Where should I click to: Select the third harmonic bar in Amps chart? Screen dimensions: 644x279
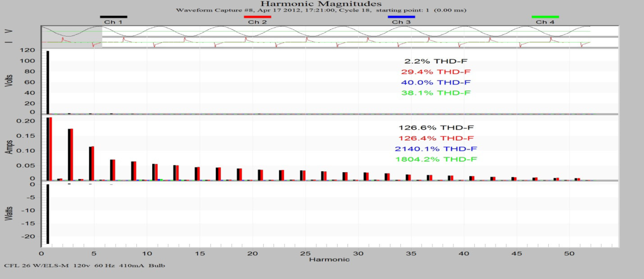pyautogui.click(x=71, y=155)
